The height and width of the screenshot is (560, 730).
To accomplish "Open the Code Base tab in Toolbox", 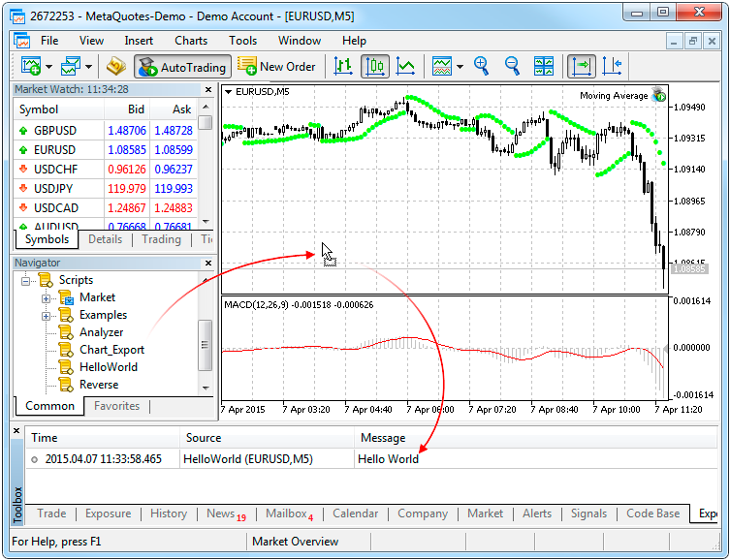I will coord(652,513).
